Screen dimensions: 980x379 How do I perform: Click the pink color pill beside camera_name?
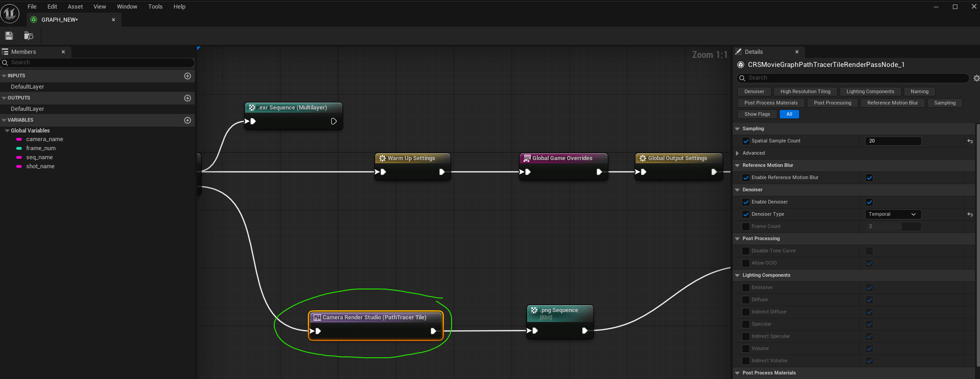[x=19, y=139]
